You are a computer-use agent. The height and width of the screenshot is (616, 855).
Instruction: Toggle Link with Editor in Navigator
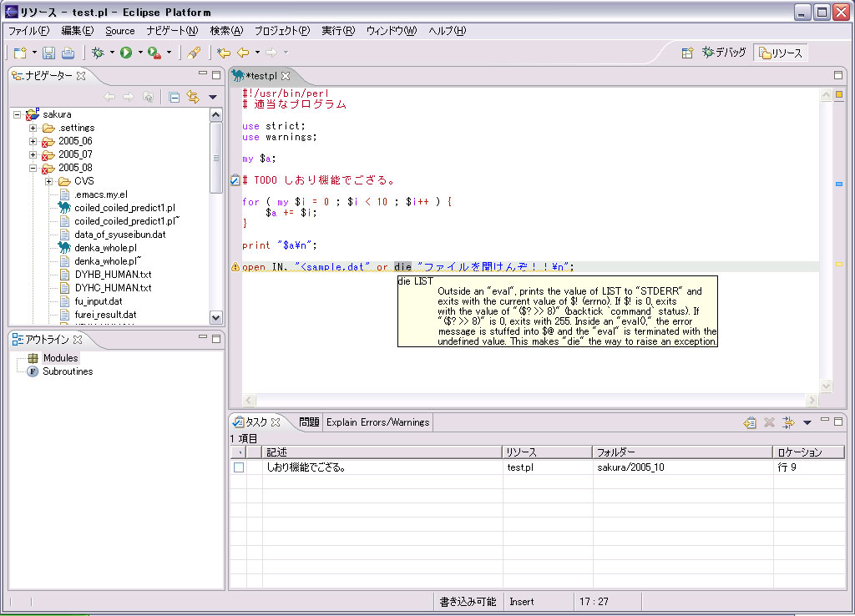193,97
